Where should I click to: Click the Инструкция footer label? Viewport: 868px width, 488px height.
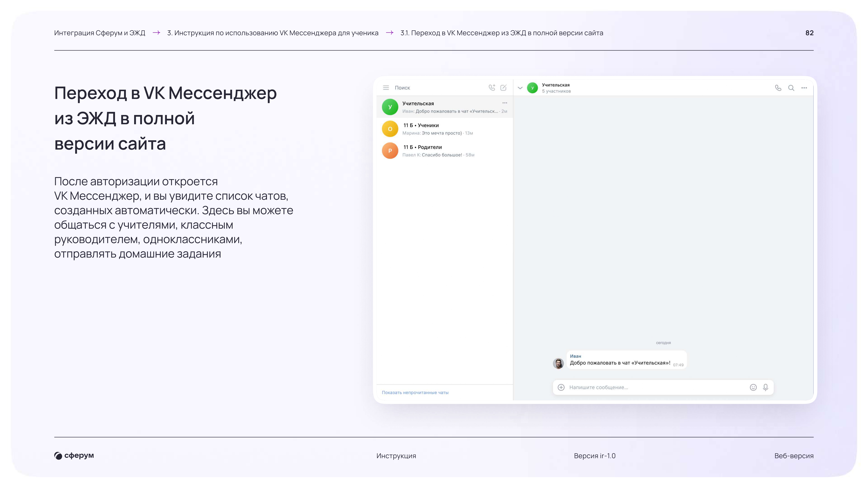click(396, 456)
